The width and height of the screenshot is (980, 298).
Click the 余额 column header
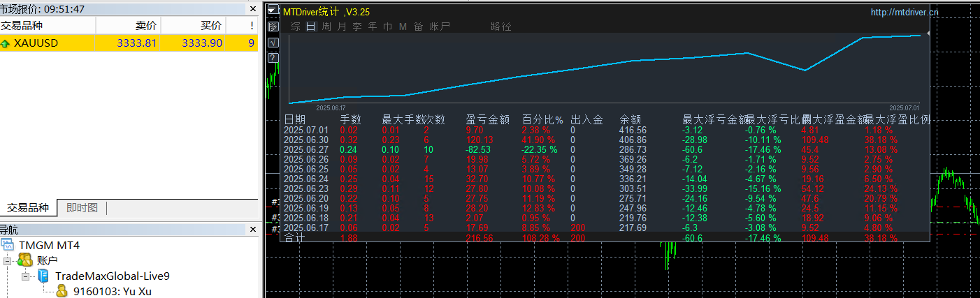pyautogui.click(x=630, y=119)
